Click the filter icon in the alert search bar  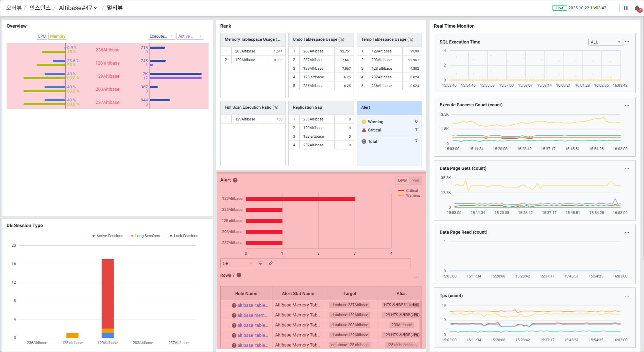click(260, 263)
